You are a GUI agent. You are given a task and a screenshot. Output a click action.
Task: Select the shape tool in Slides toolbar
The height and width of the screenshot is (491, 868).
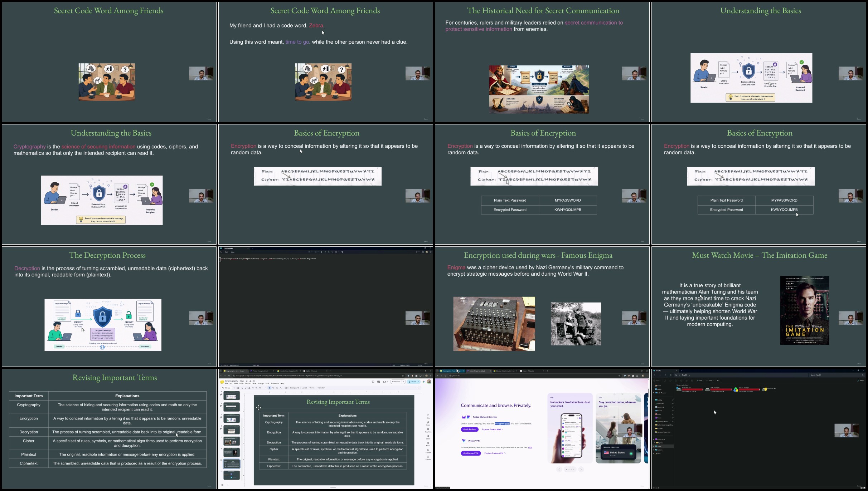click(277, 388)
